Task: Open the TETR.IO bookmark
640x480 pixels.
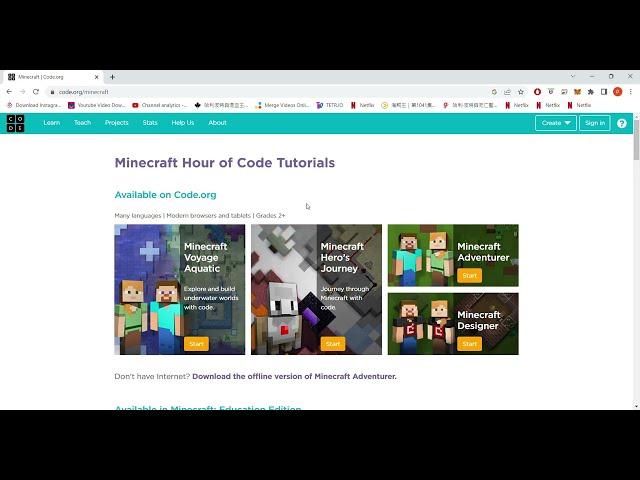Action: coord(330,105)
